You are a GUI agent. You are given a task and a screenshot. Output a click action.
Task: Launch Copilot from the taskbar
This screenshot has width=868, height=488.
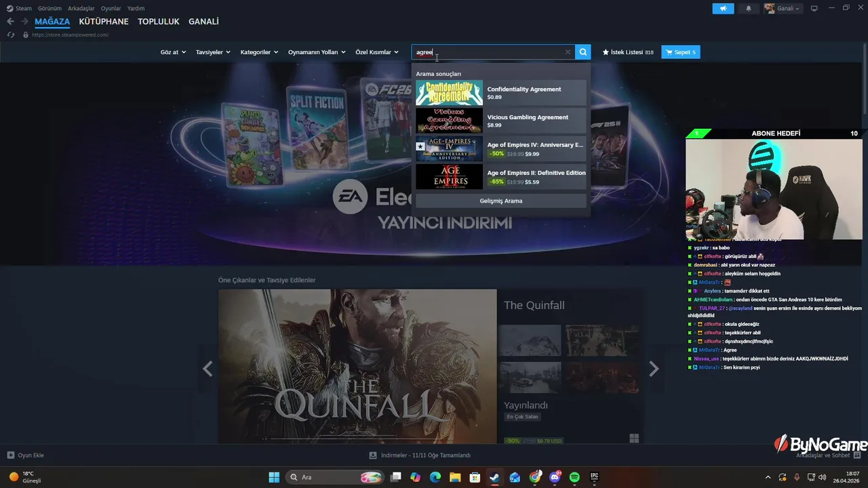(x=416, y=477)
